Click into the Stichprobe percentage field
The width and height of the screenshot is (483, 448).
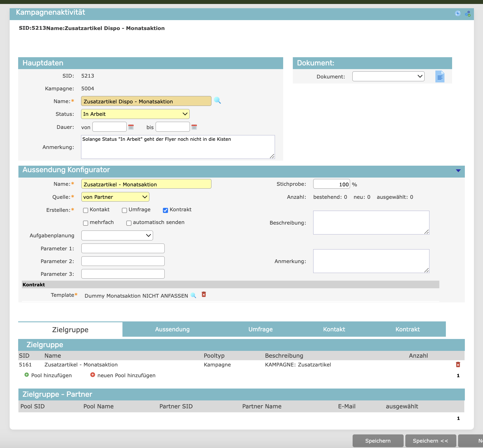click(x=331, y=184)
